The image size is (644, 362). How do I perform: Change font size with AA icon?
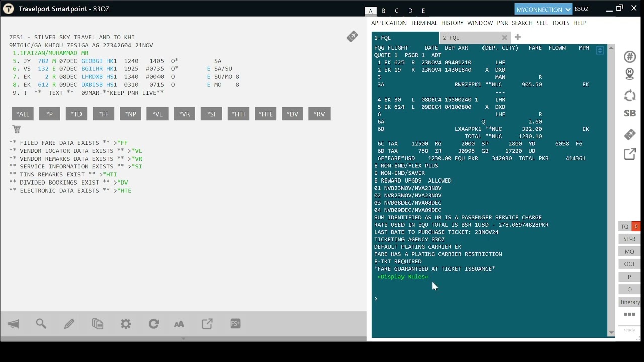tap(179, 324)
